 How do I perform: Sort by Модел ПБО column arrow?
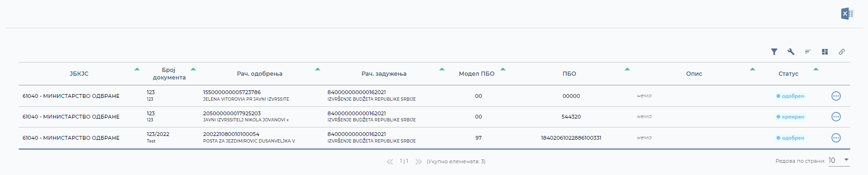[x=503, y=69]
